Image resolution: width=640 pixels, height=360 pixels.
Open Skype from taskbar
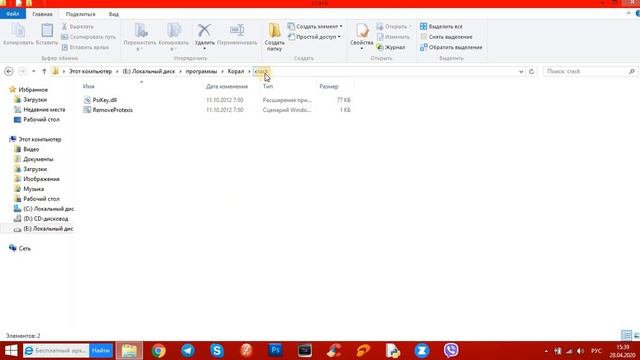217,351
